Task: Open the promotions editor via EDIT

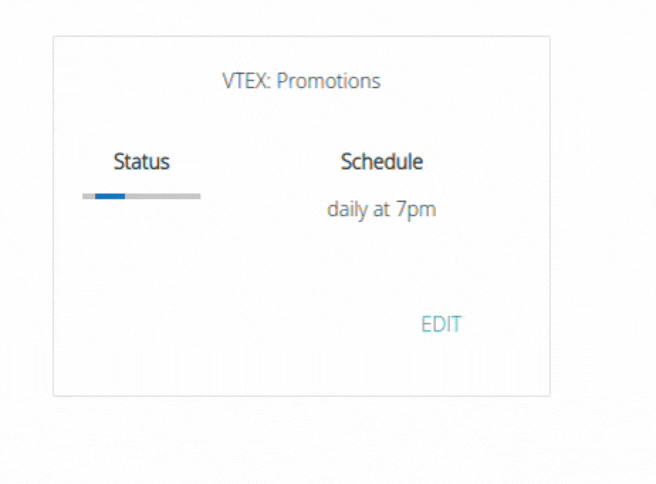Action: tap(441, 324)
